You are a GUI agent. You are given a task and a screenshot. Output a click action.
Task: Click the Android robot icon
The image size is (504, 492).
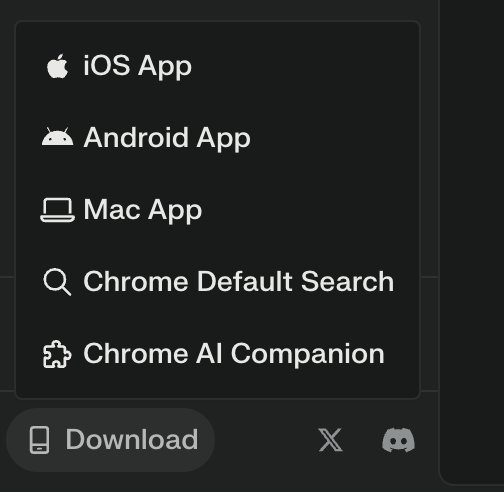click(x=57, y=137)
